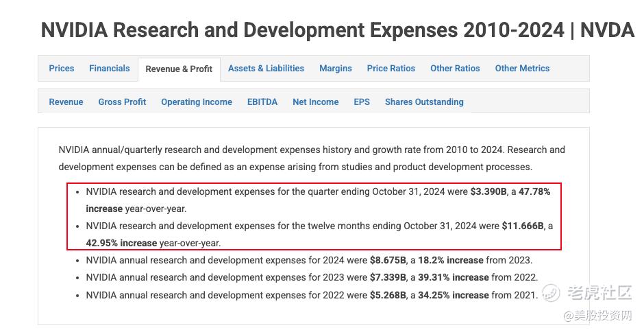
Task: Click the $5.268B 2022 annual value
Action: 388,295
